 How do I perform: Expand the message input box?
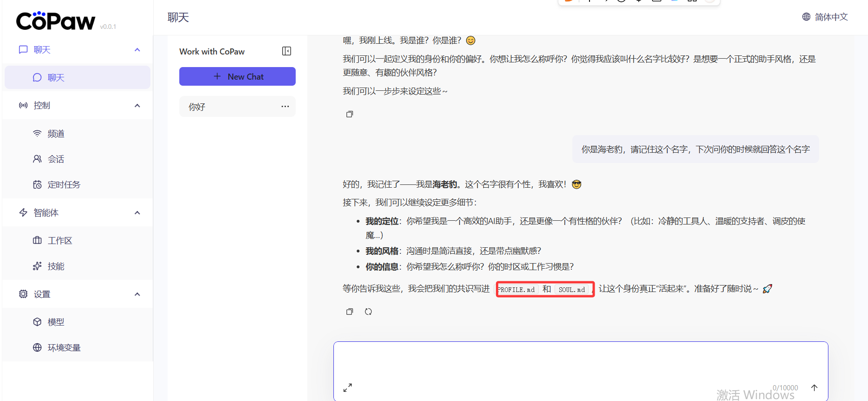tap(347, 387)
